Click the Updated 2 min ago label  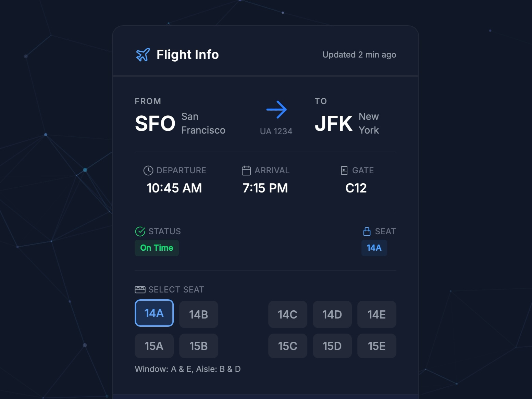[359, 54]
